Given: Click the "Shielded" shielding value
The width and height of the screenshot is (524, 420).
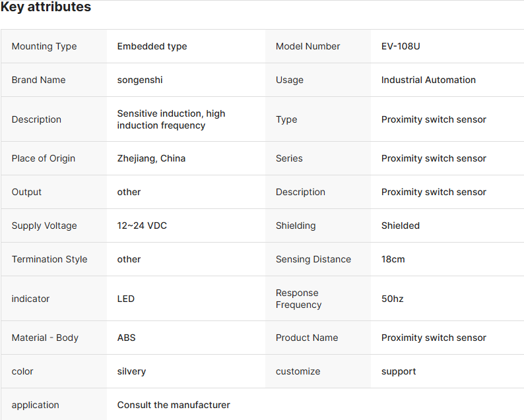Looking at the screenshot, I should click(x=401, y=225).
